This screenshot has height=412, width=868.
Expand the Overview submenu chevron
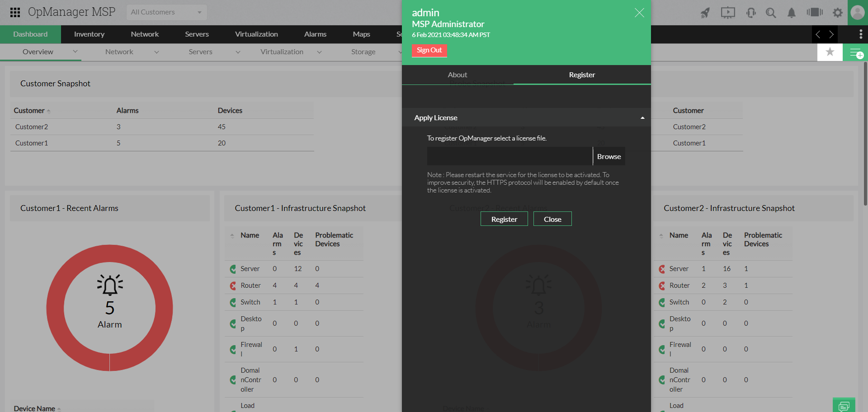pos(75,52)
